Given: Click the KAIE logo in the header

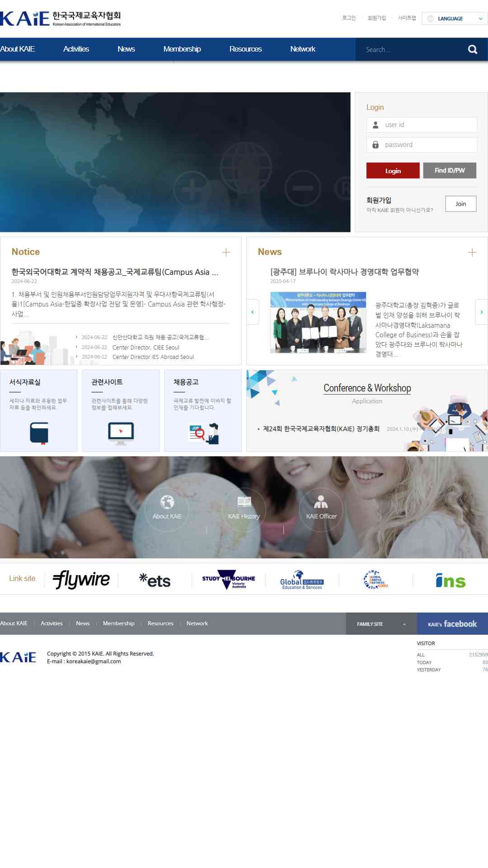Looking at the screenshot, I should click(61, 19).
